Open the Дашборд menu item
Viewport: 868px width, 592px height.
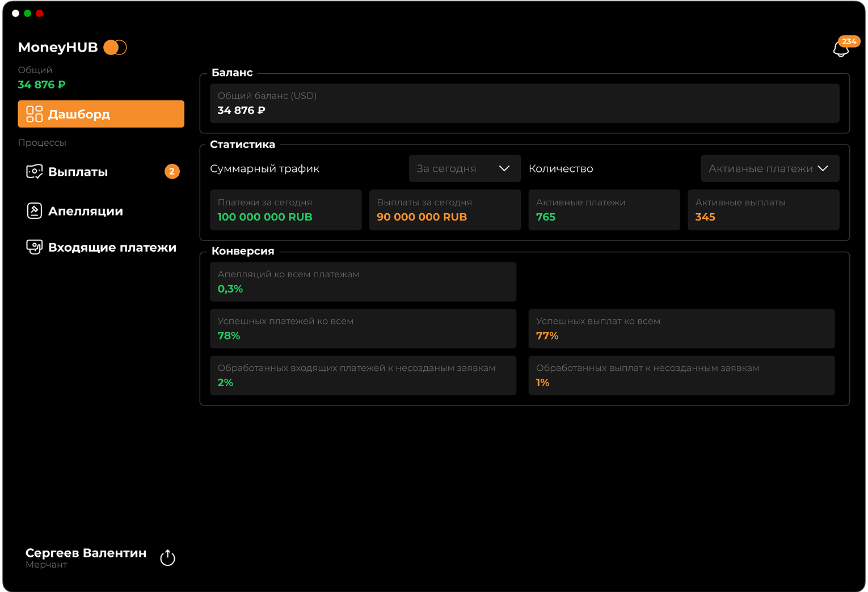point(101,114)
